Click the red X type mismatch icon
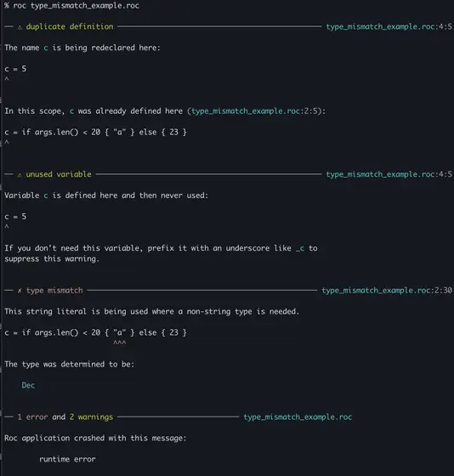 click(20, 291)
